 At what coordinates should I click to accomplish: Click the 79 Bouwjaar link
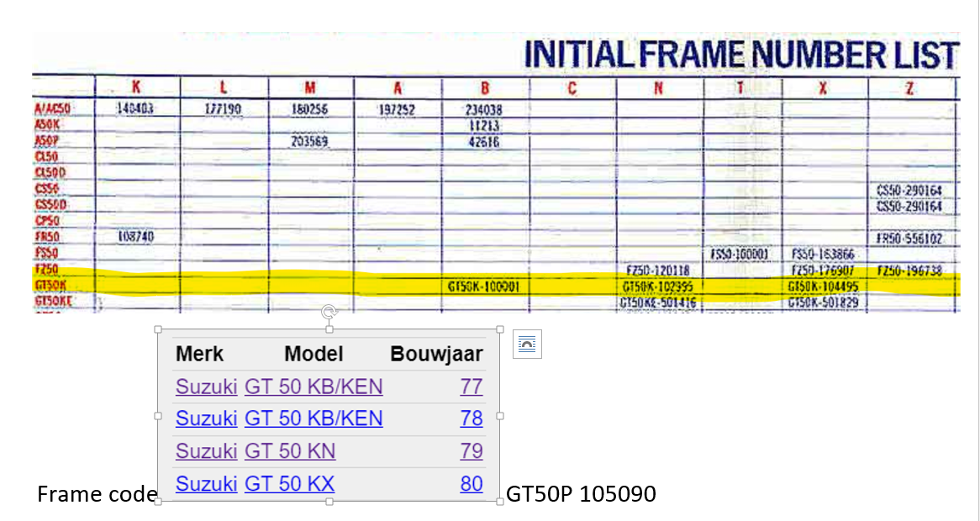(x=472, y=451)
